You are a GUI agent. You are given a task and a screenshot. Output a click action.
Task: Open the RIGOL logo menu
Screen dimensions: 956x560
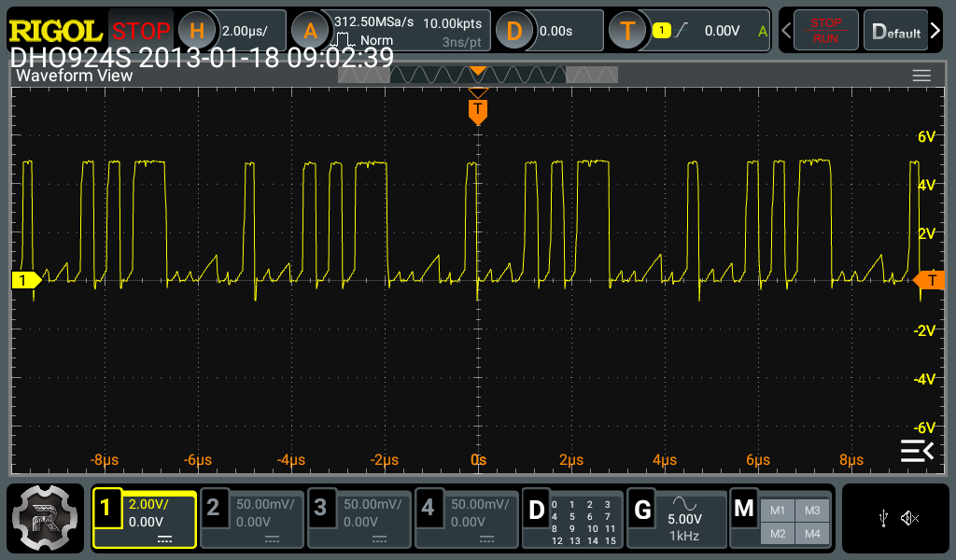[55, 31]
